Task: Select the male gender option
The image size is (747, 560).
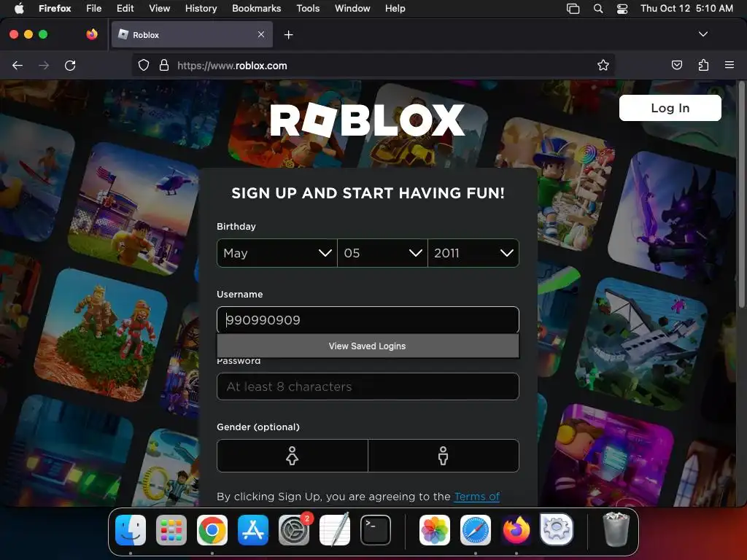Action: pyautogui.click(x=443, y=456)
